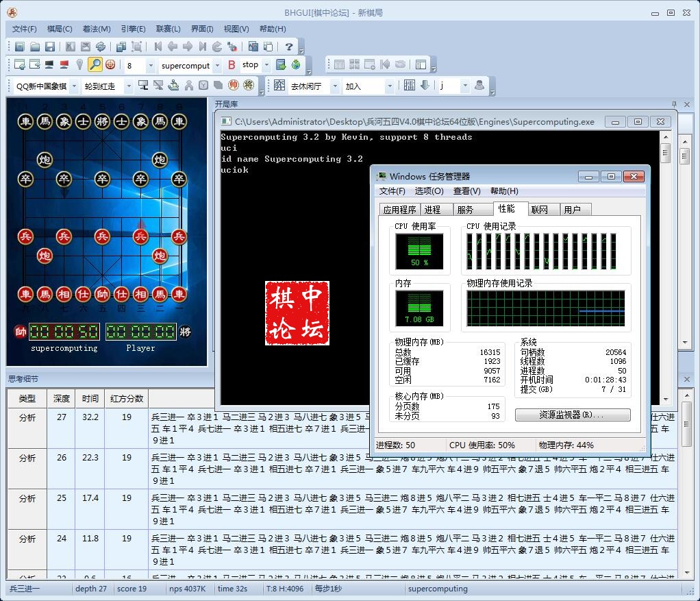Click the 将 piece icon in the toolbar
The height and width of the screenshot is (601, 700).
click(249, 85)
